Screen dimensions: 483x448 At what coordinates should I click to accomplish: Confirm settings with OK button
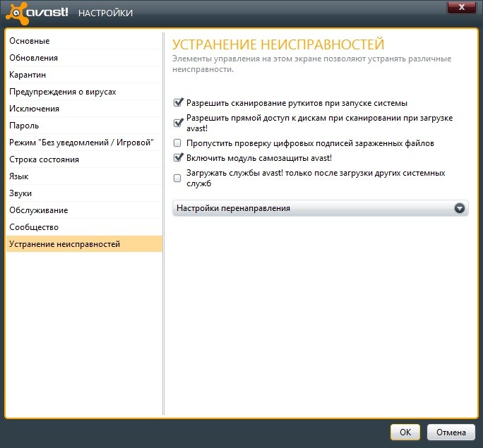pyautogui.click(x=405, y=432)
